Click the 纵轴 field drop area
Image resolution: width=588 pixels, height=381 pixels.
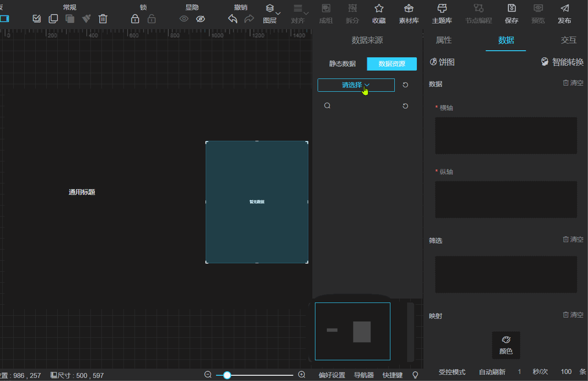(x=506, y=199)
